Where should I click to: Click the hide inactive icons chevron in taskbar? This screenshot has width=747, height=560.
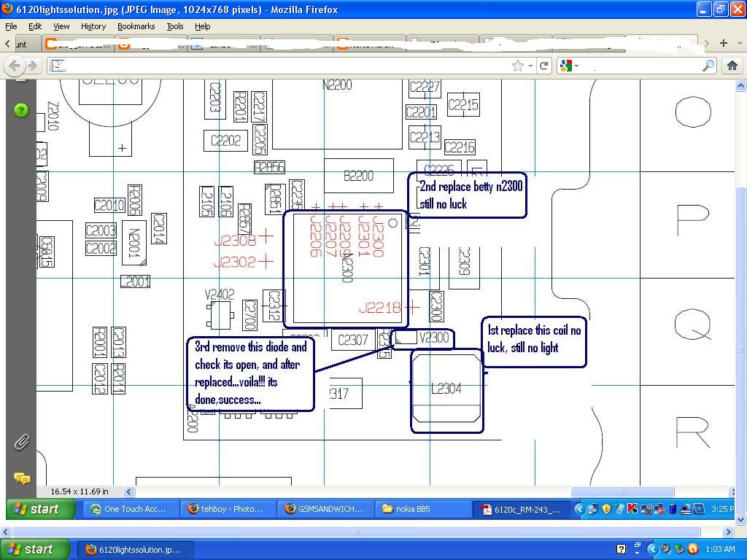click(x=579, y=508)
